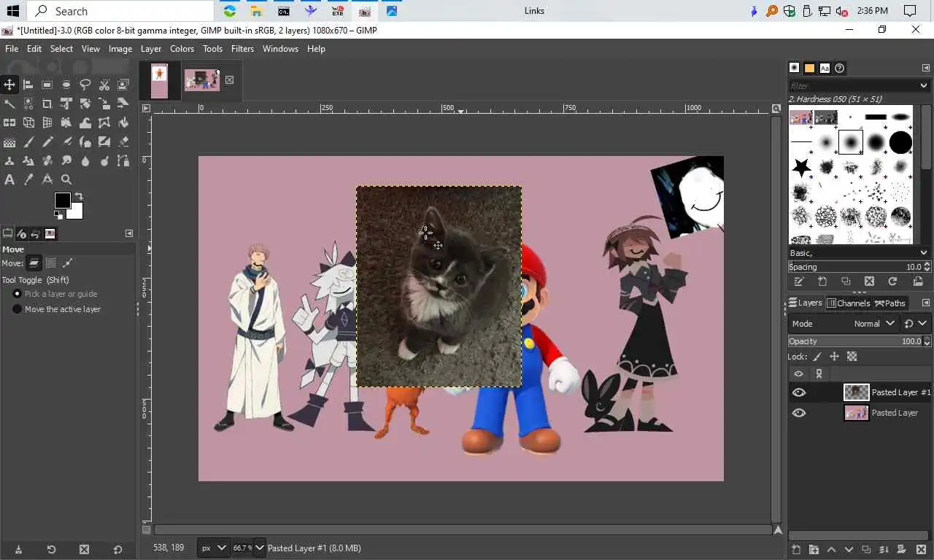
Task: Open the Layer menu
Action: pyautogui.click(x=151, y=49)
